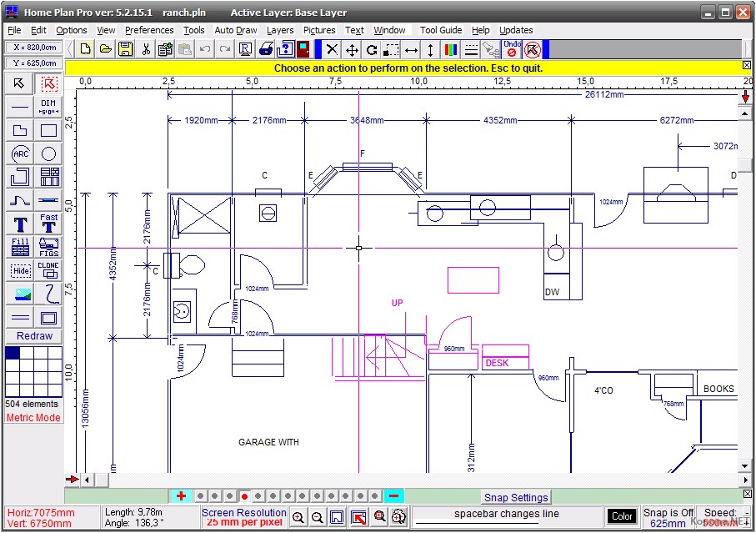Click the black Color swatch button
756x533 pixels.
pos(622,516)
